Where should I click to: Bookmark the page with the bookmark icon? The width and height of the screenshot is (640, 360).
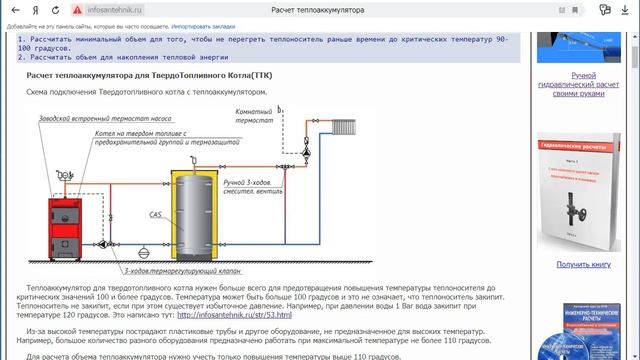[x=575, y=10]
